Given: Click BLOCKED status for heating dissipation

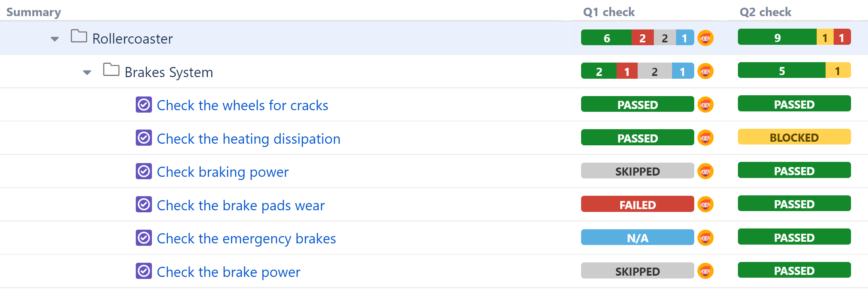Looking at the screenshot, I should 794,138.
